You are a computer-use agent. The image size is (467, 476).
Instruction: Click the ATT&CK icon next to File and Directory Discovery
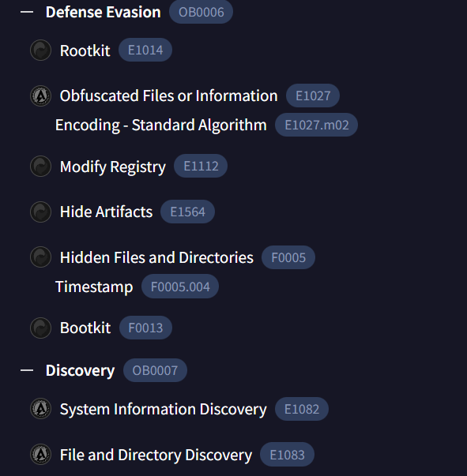41,455
